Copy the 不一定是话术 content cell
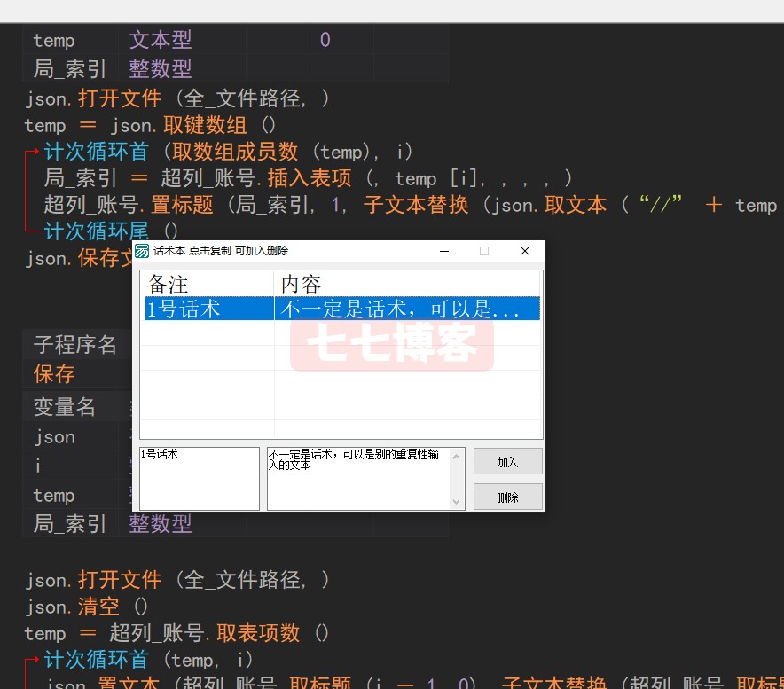784x689 pixels. [x=406, y=309]
